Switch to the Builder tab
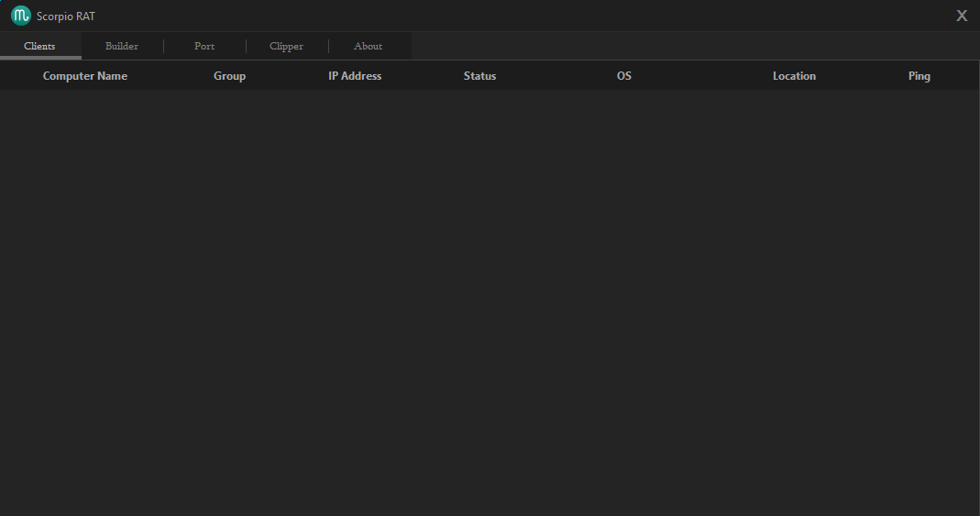This screenshot has height=516, width=980. (122, 46)
